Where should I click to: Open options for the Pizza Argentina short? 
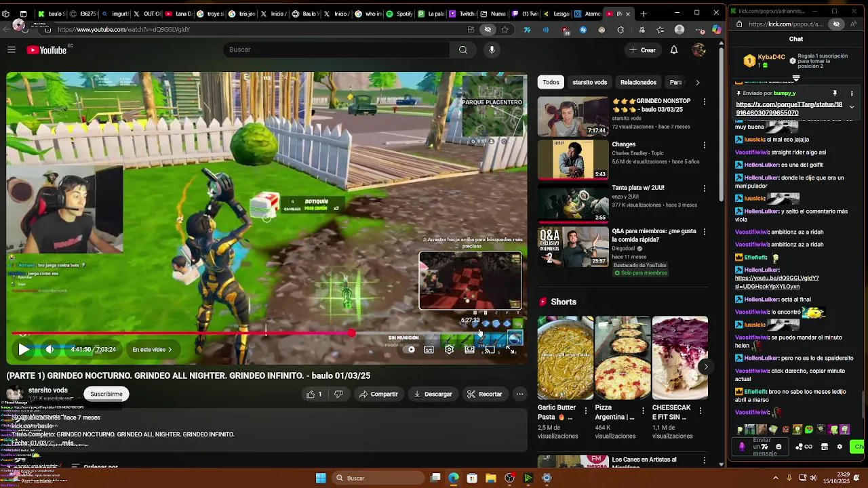643,411
